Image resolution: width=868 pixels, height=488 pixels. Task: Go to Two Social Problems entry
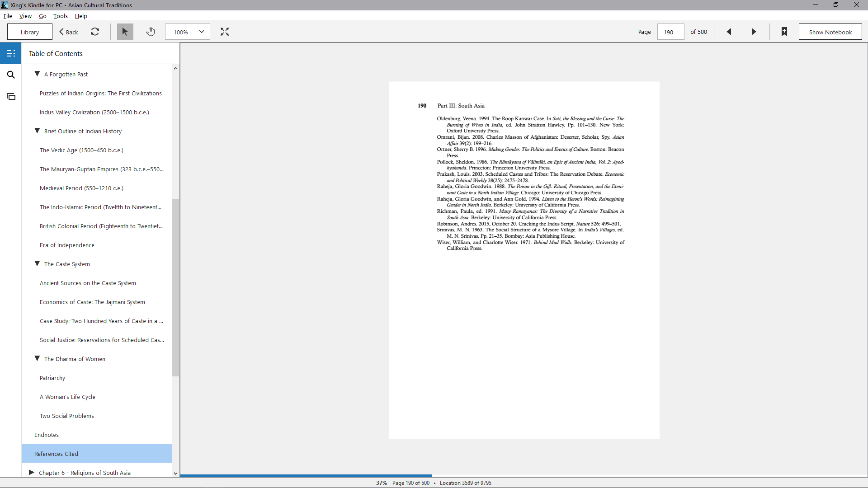coord(67,416)
